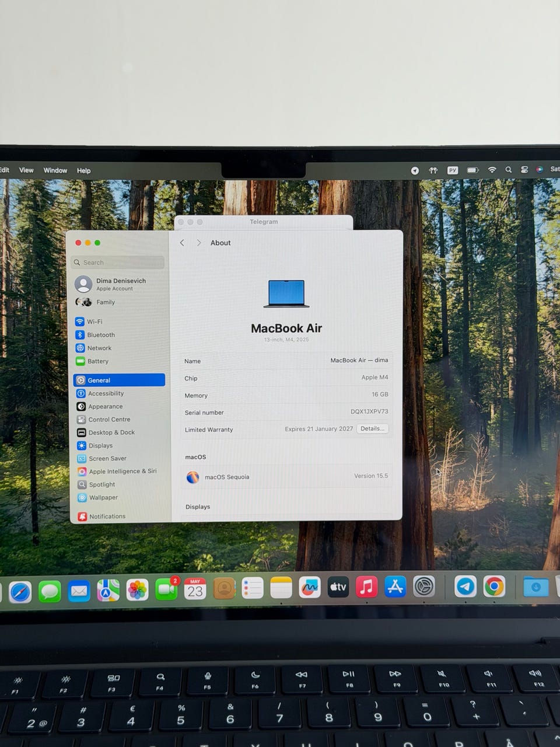Click the Details… warranty button
The image size is (560, 747).
(372, 428)
